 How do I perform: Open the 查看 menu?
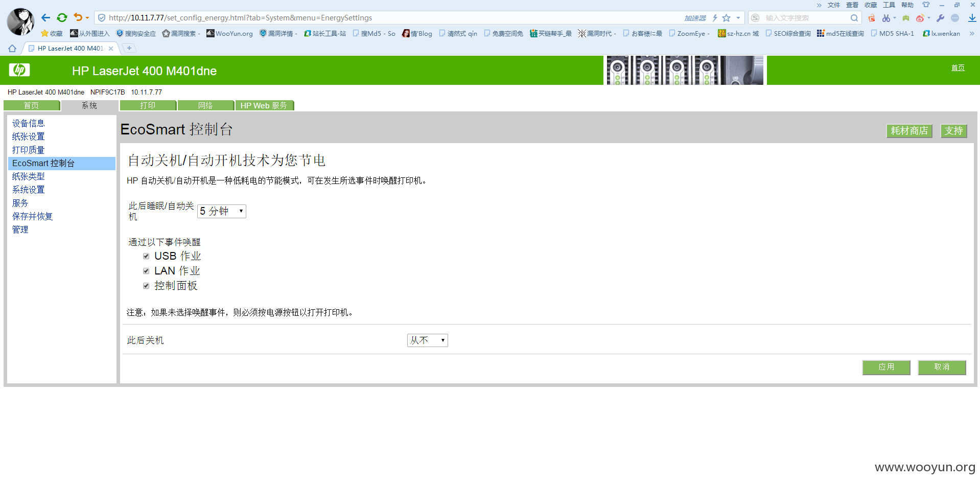[x=852, y=5]
